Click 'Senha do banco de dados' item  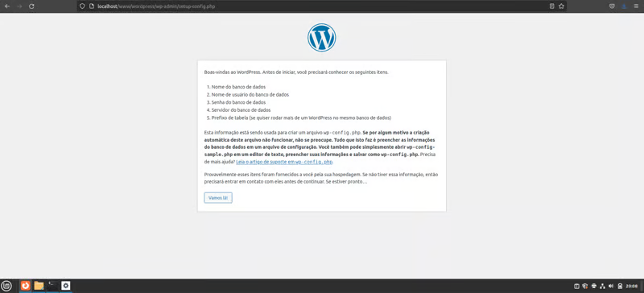tap(238, 102)
